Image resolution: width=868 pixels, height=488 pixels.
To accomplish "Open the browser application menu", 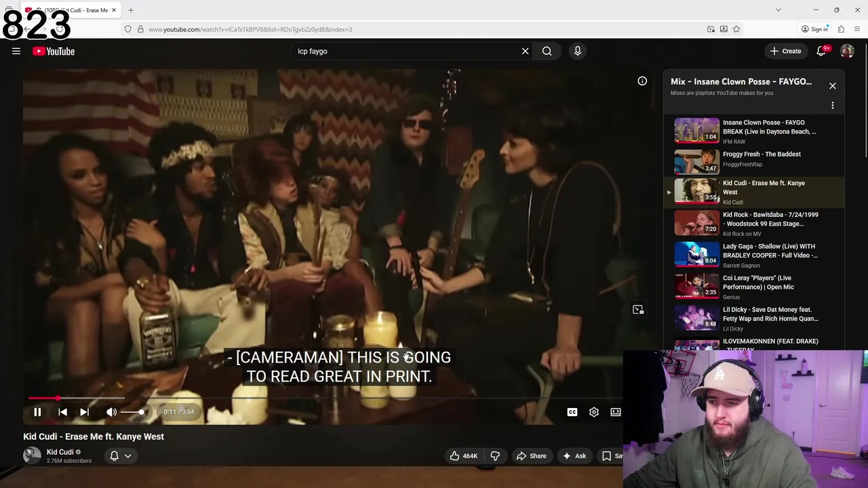I will [x=858, y=29].
